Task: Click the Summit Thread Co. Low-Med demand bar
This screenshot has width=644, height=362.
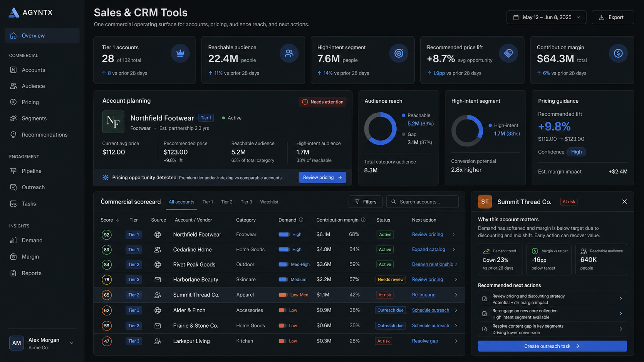Action: tap(283, 295)
